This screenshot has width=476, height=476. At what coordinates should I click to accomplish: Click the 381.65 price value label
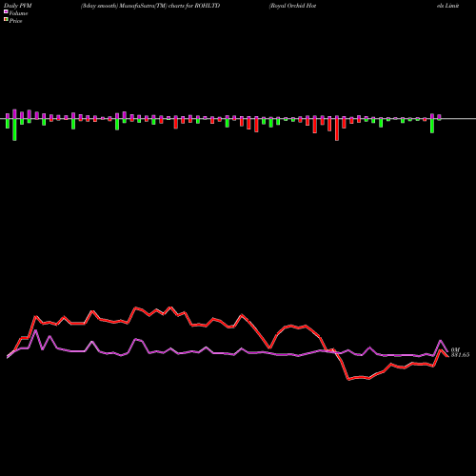coord(460,355)
